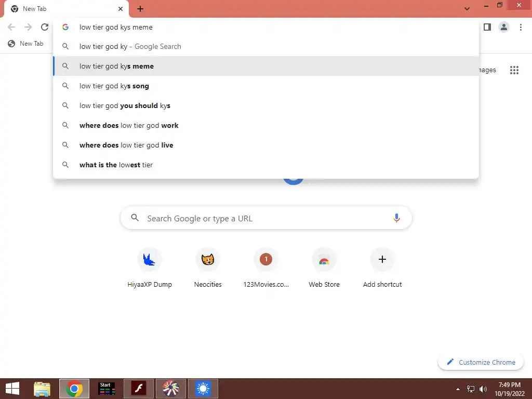Select suggestion 'low tier god you should kys'
The image size is (532, 399).
point(266,105)
